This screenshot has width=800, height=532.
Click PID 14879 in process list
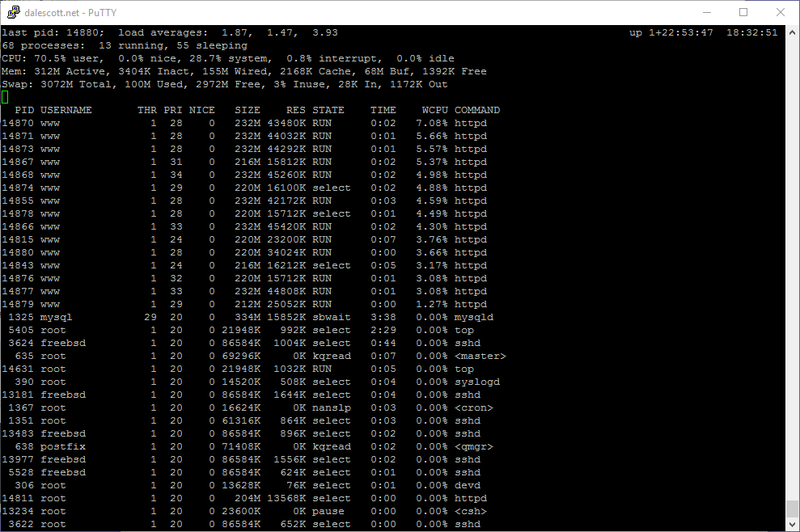point(18,304)
